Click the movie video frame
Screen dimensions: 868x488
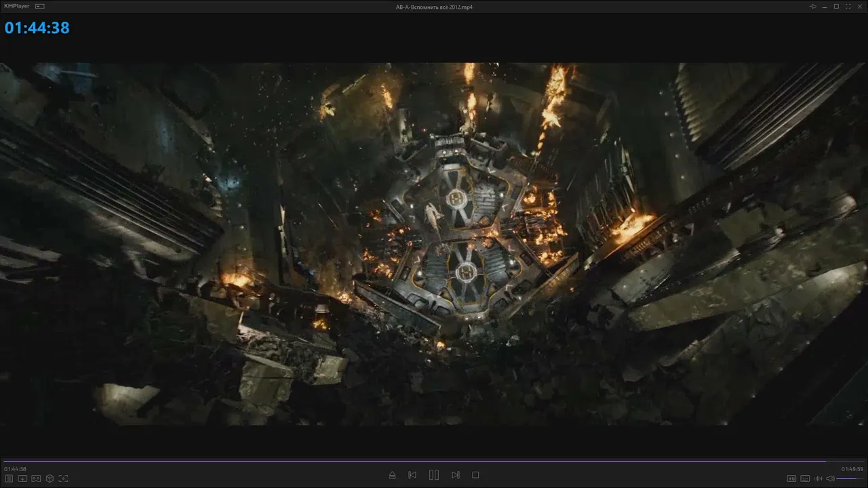[434, 244]
